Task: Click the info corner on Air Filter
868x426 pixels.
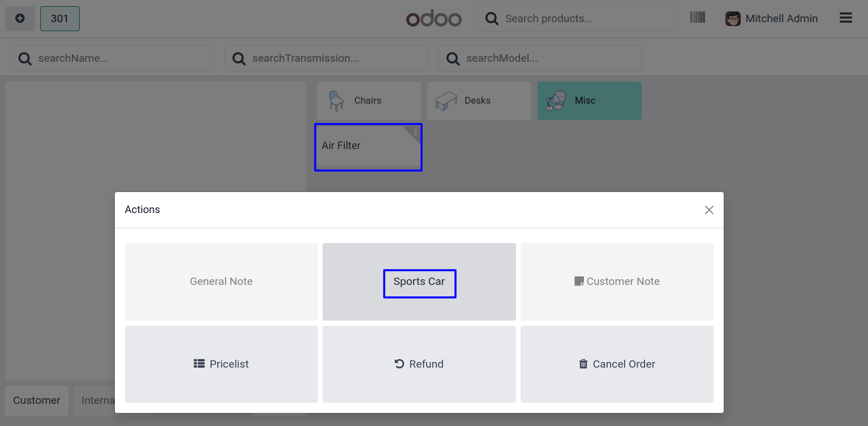Action: click(415, 132)
